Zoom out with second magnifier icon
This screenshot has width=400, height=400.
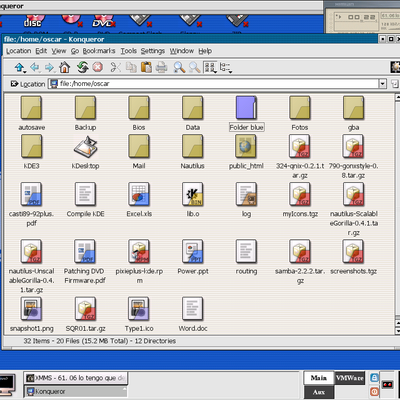(x=195, y=67)
